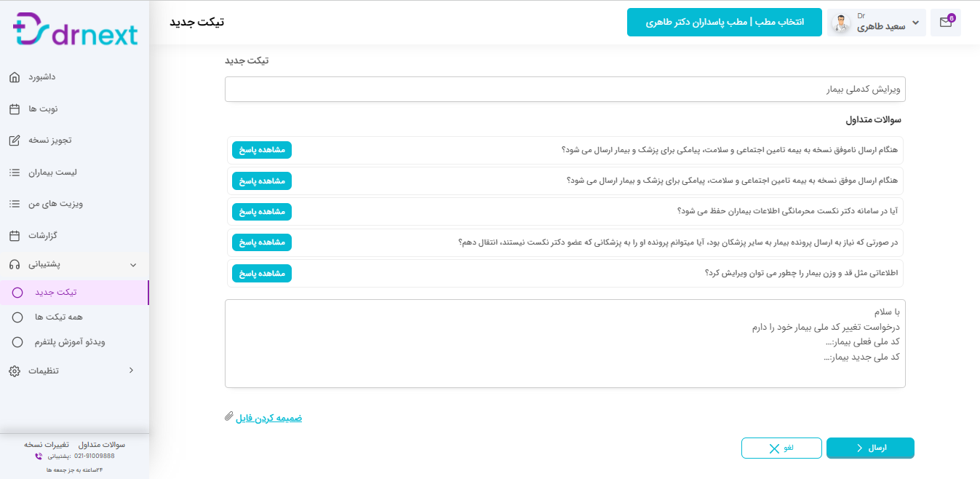Click انتخاب مطب clinic selection button
This screenshot has width=980, height=479.
click(724, 23)
